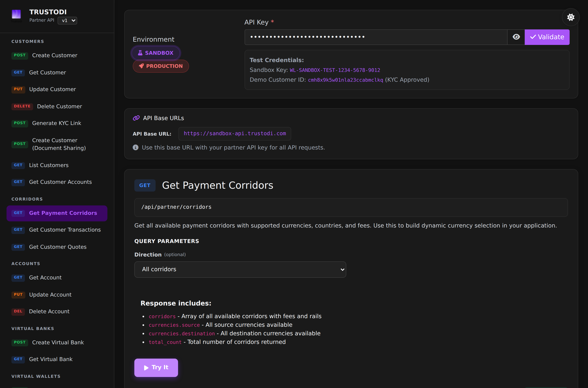Toggle the light/dark theme sun icon
This screenshot has height=388, width=588.
(571, 17)
